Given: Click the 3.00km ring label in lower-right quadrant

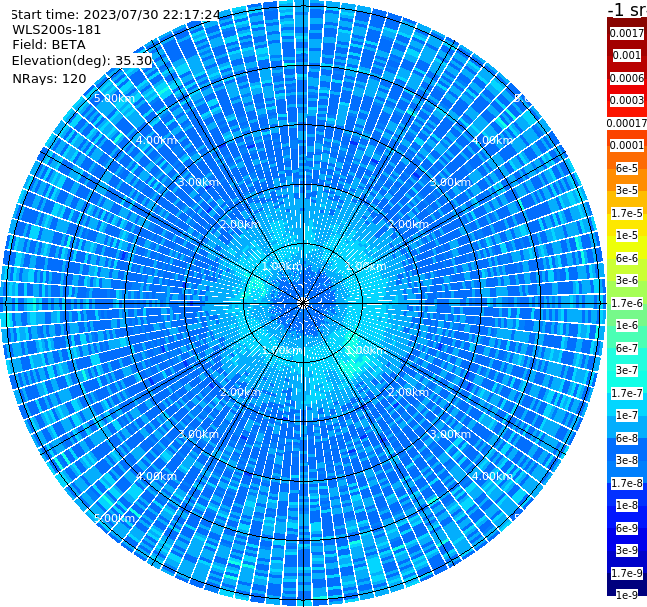Looking at the screenshot, I should [451, 434].
